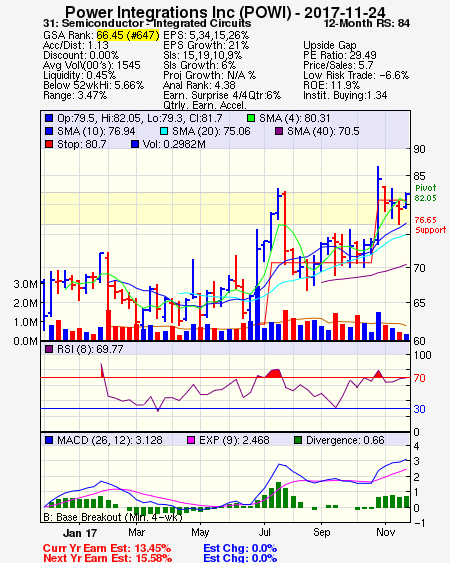Click the Nov x-axis label
450x563 pixels.
(386, 532)
